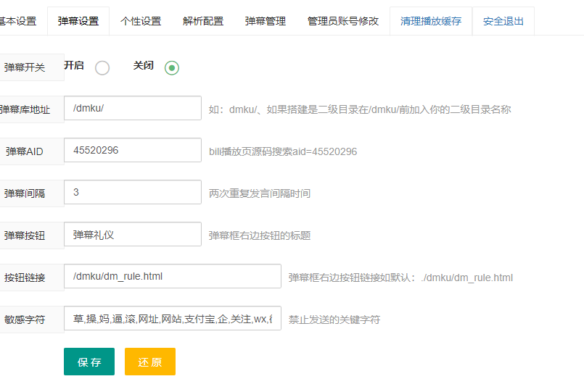Open the 个性设置 tab

click(141, 21)
